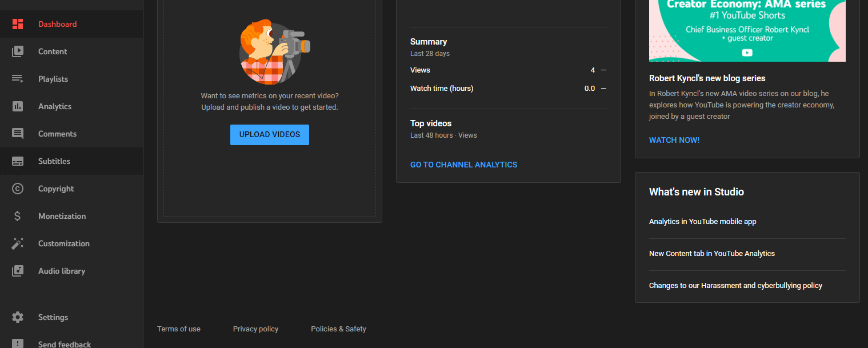Click the Creator Economy AMA series banner

coord(747,31)
